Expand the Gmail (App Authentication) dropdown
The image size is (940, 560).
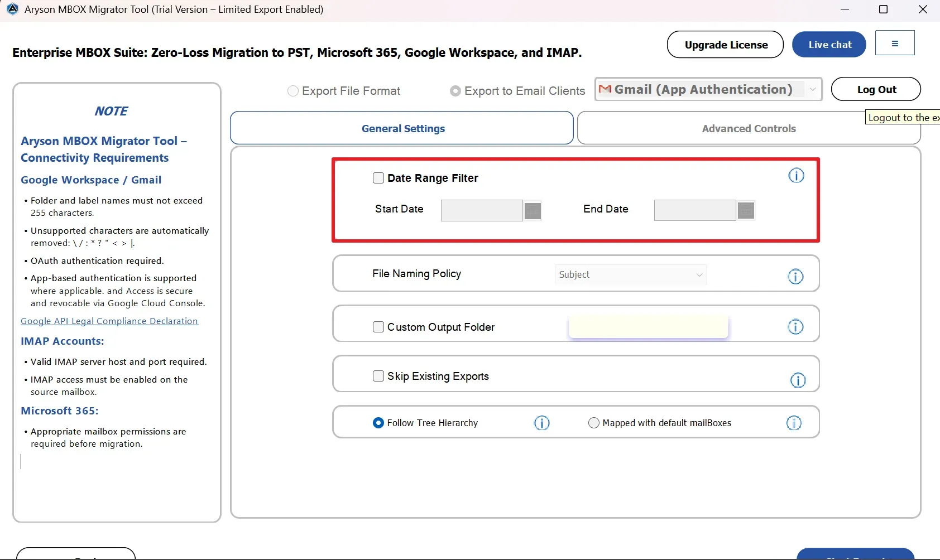pyautogui.click(x=708, y=89)
